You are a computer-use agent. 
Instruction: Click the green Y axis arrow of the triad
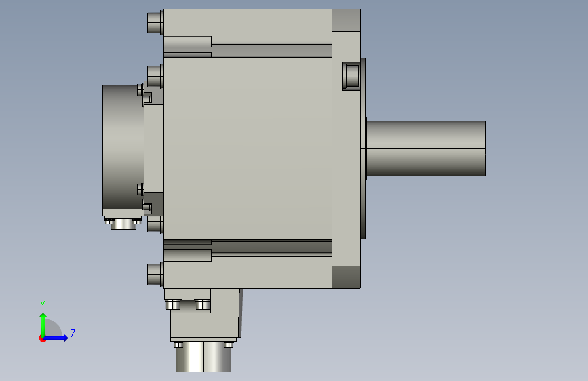(43, 324)
